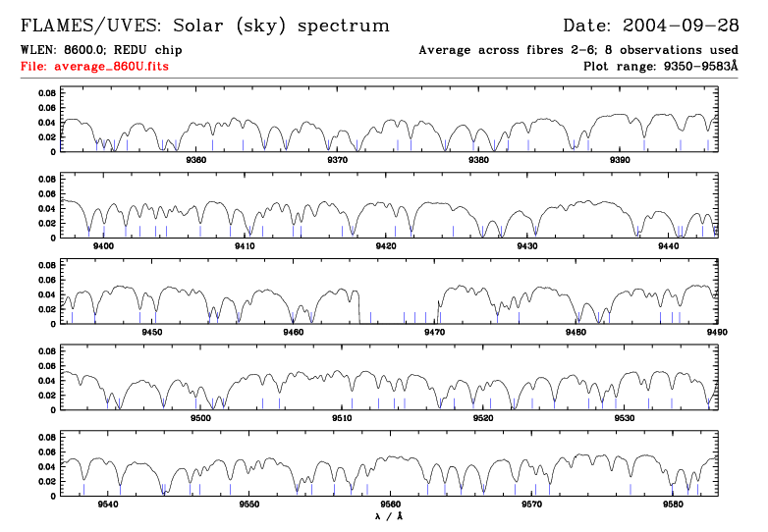Click the 9400 axis label
This screenshot has width=768, height=532.
[103, 246]
